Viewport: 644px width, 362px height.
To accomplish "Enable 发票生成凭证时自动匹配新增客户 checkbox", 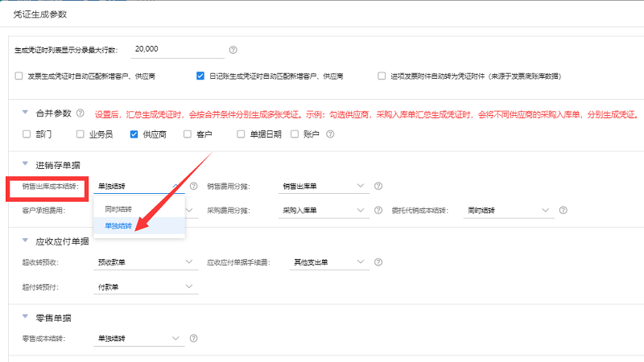I will click(x=19, y=76).
